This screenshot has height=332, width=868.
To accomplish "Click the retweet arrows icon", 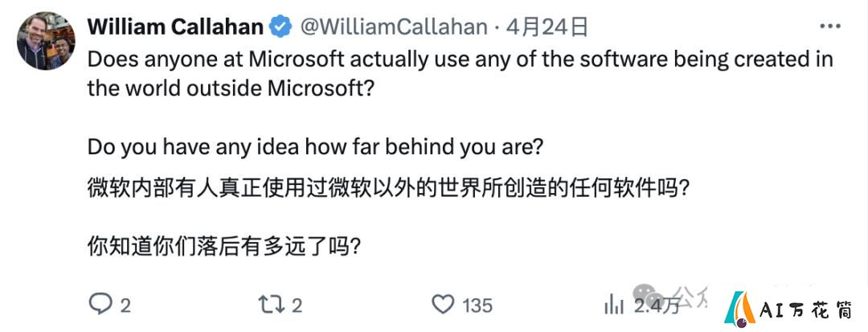I will (272, 305).
